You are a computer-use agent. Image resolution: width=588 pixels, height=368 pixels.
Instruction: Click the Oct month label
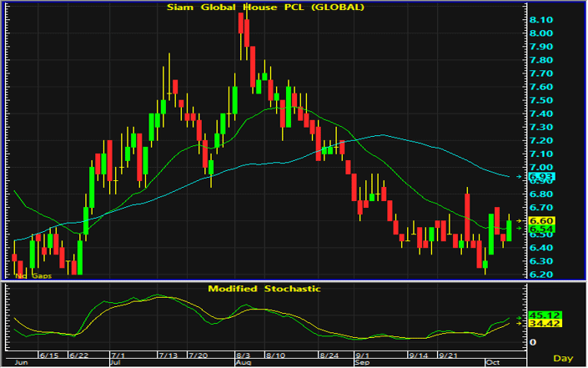(493, 362)
